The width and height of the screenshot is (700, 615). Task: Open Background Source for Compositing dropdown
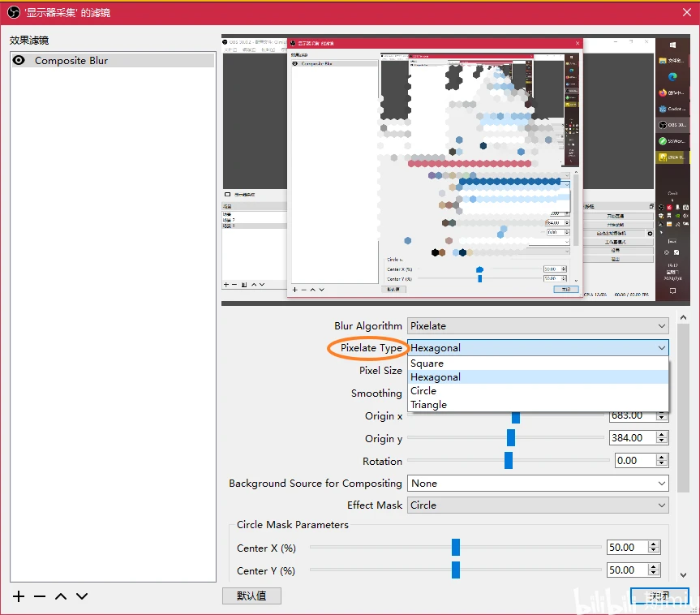point(538,484)
